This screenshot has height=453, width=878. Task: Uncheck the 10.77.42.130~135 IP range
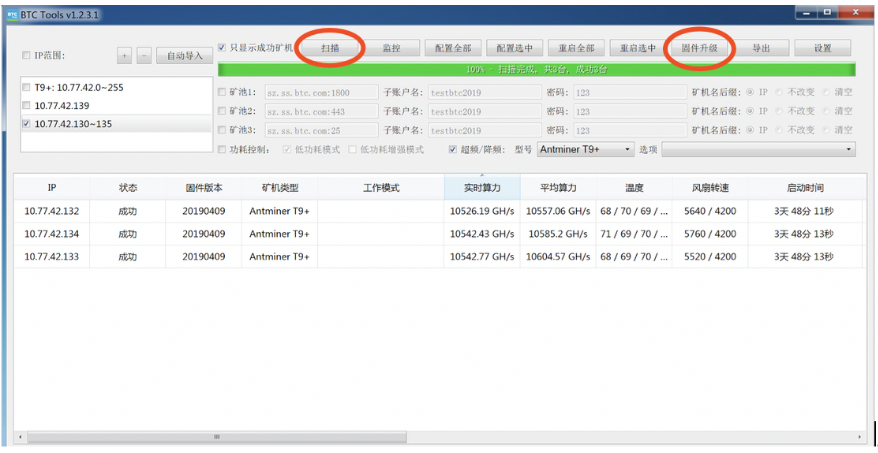tap(26, 124)
